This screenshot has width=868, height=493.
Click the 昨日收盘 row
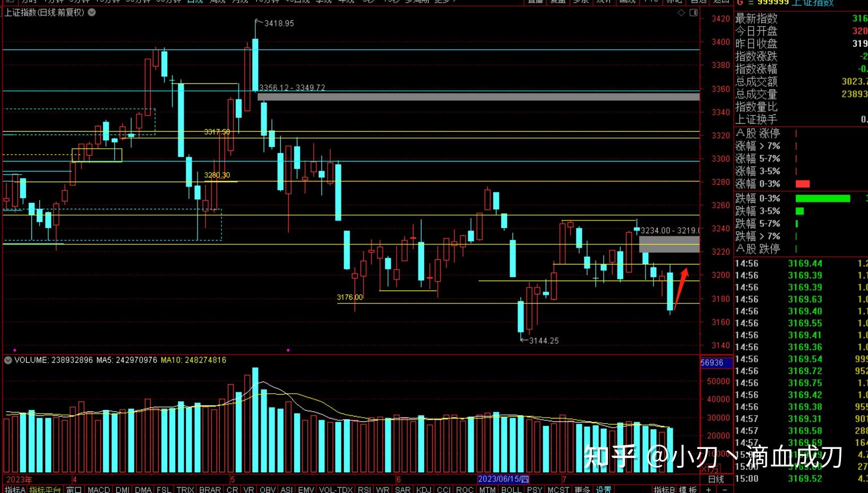click(801, 44)
